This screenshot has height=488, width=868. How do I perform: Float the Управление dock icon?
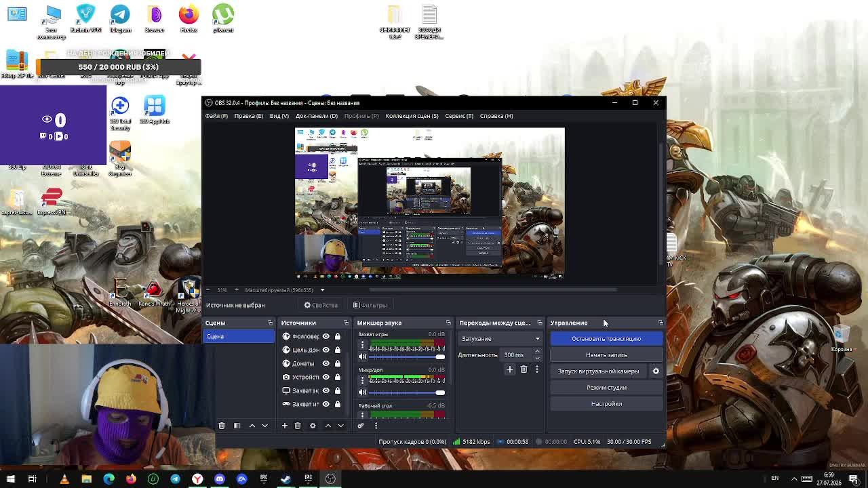660,323
